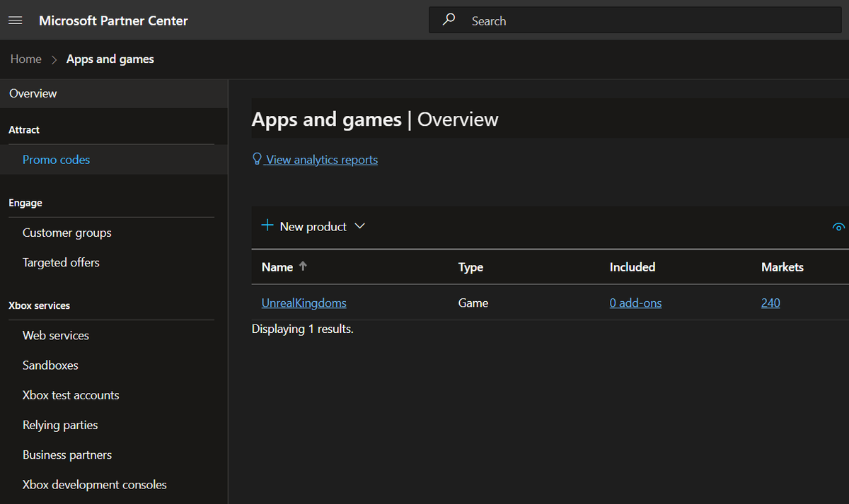Open the hamburger navigation menu
The image size is (849, 504).
16,20
